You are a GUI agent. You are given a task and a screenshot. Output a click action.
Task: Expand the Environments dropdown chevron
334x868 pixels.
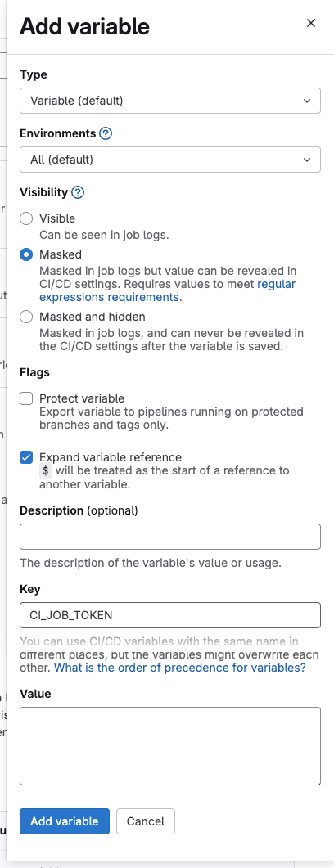coord(308,160)
